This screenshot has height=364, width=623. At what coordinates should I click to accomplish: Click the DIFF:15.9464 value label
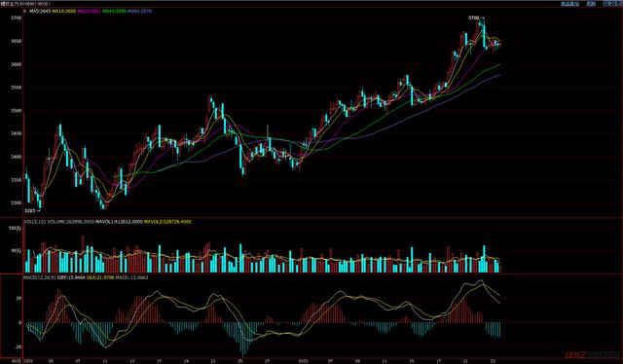coord(71,277)
